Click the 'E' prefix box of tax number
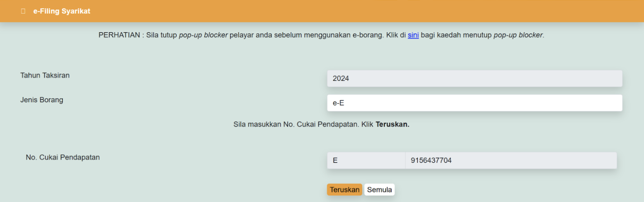This screenshot has height=202, width=644. [366, 161]
